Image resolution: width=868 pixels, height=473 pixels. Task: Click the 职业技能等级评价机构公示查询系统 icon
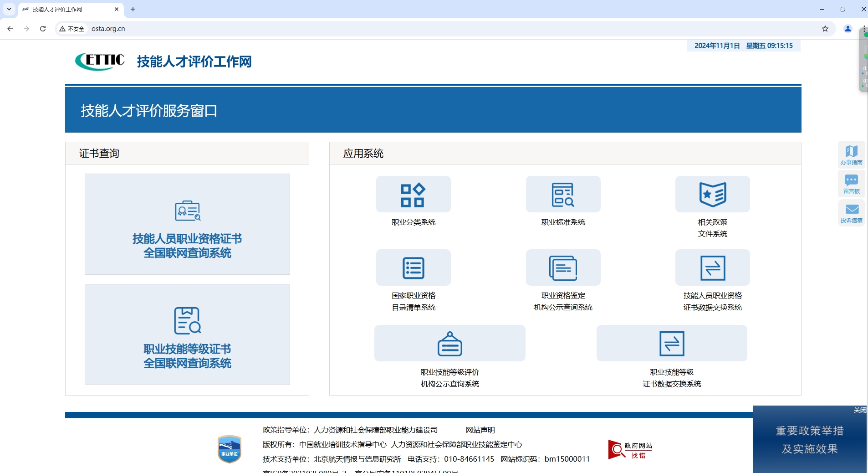(449, 344)
